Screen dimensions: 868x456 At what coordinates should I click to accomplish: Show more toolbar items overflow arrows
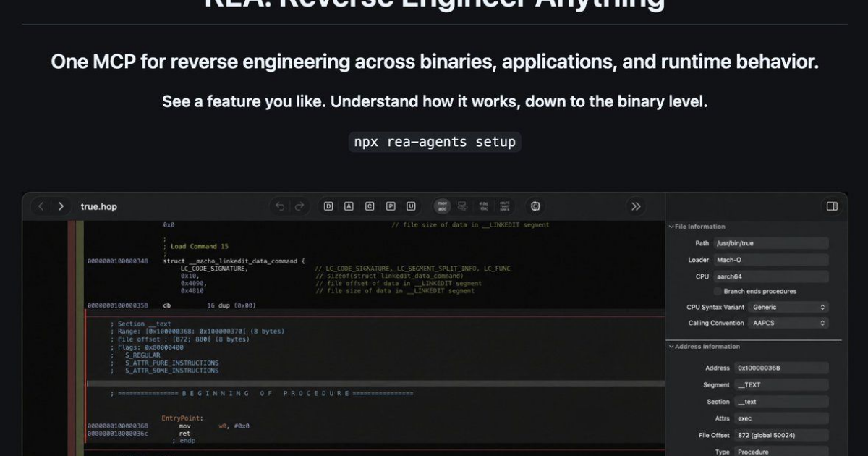tap(636, 206)
